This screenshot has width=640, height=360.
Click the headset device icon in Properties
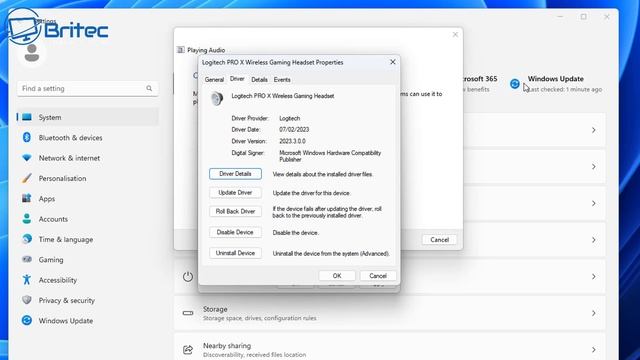[x=217, y=98]
